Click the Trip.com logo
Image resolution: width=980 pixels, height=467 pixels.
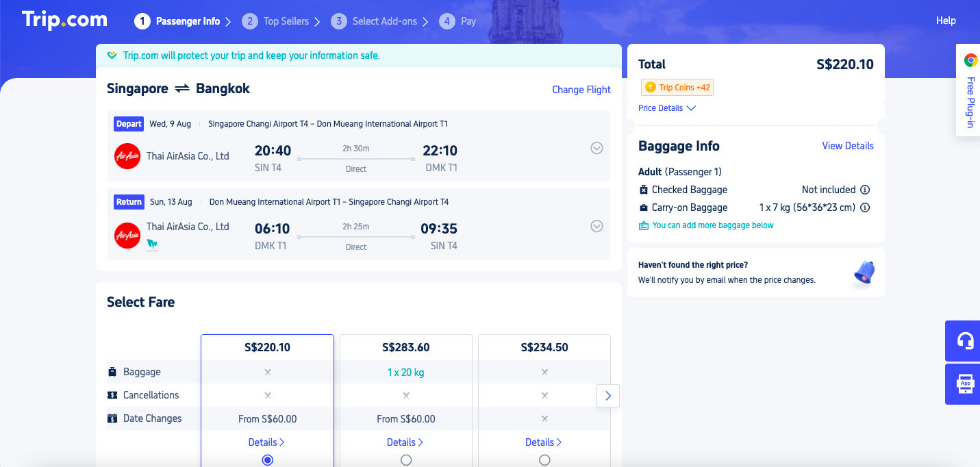64,20
